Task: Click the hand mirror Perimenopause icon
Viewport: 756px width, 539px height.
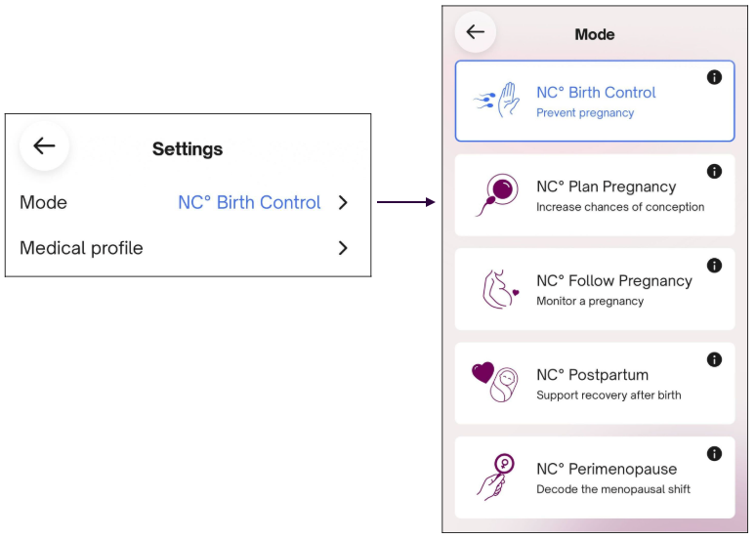Action: (495, 477)
